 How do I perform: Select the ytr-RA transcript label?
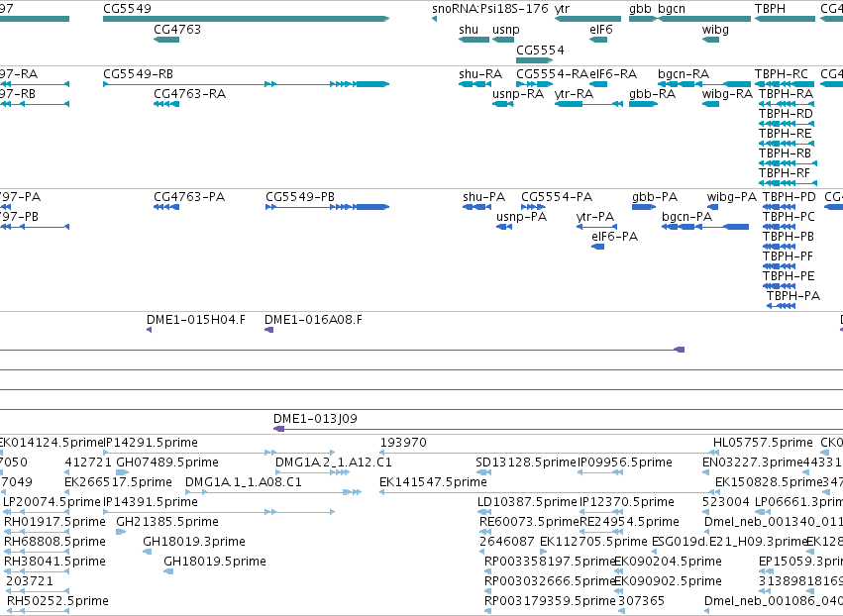coord(574,93)
